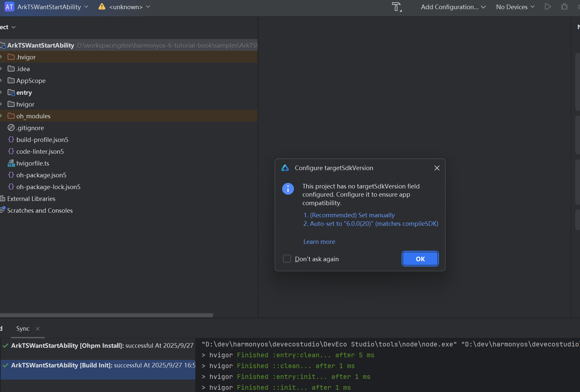Open the Add Configuration dropdown
This screenshot has height=392, width=580.
(x=453, y=7)
